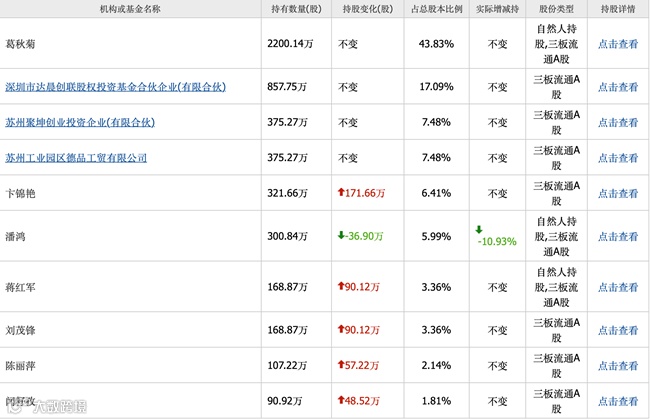Open 点击查看 for 苏州工业园区德晶工贸有限公司 row
The width and height of the screenshot is (650, 420).
pos(618,158)
